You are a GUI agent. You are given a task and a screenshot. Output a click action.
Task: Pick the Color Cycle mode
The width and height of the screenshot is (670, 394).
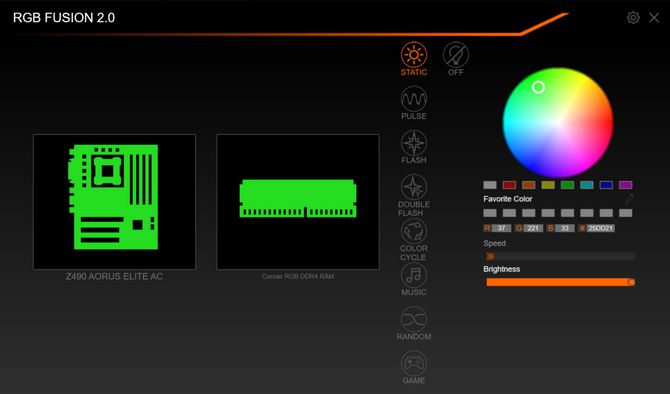coord(414,239)
